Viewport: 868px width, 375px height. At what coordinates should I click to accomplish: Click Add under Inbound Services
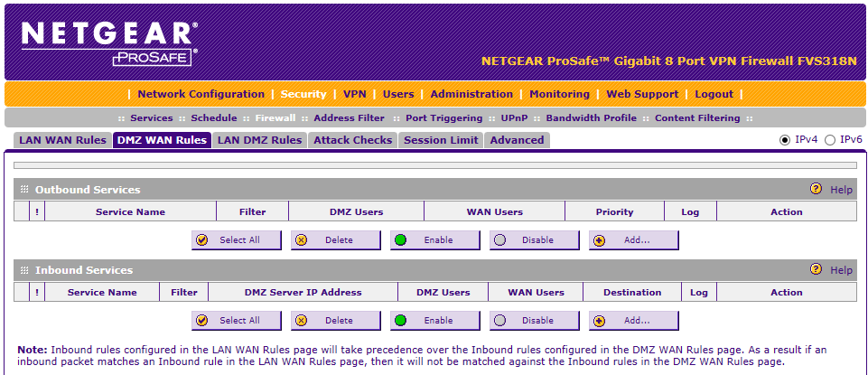pyautogui.click(x=633, y=320)
